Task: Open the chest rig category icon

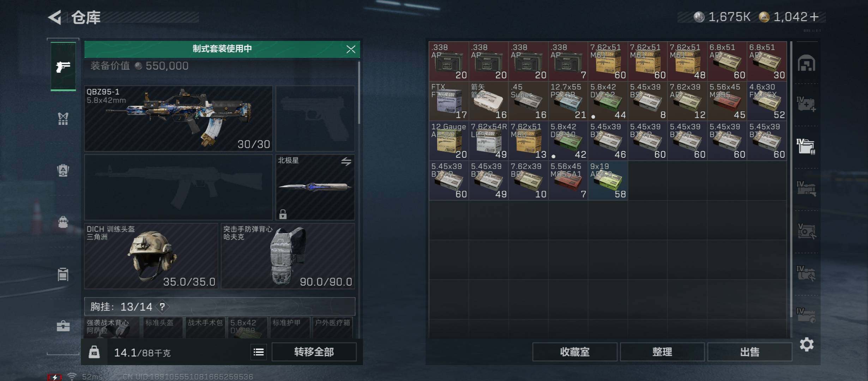Action: pos(63,119)
